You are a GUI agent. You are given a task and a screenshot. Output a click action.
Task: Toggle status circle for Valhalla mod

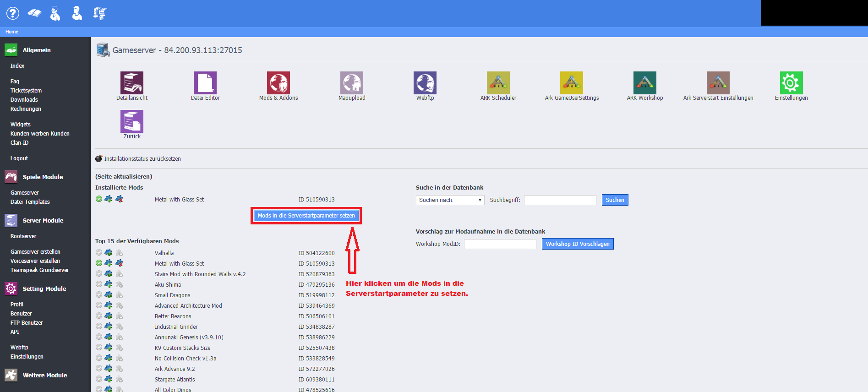click(x=99, y=253)
